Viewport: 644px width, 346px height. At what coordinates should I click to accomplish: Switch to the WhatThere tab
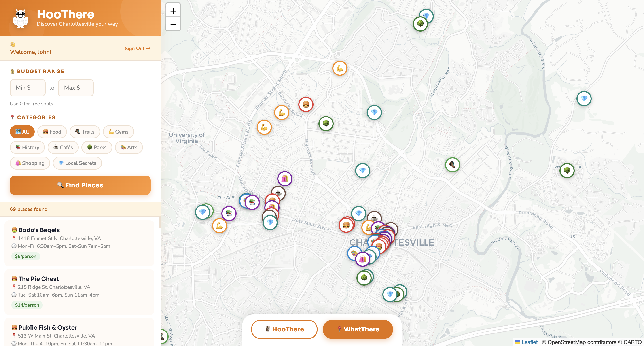358,329
